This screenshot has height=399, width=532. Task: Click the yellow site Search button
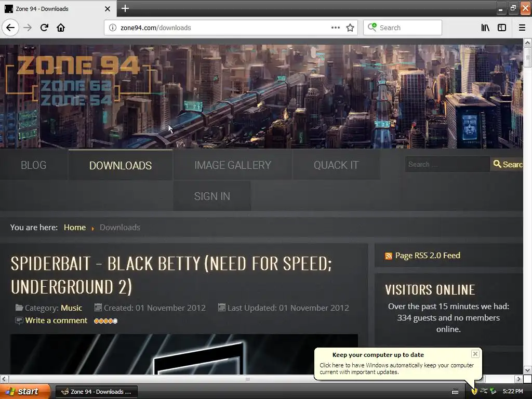pos(507,164)
